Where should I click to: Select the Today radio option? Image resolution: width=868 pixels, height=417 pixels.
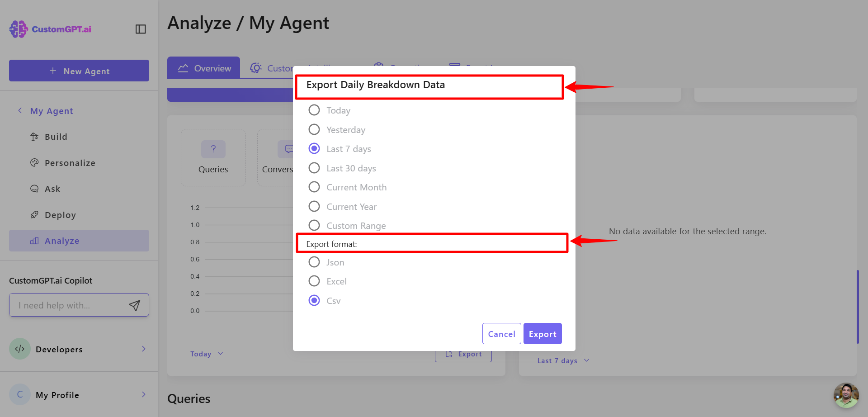314,110
